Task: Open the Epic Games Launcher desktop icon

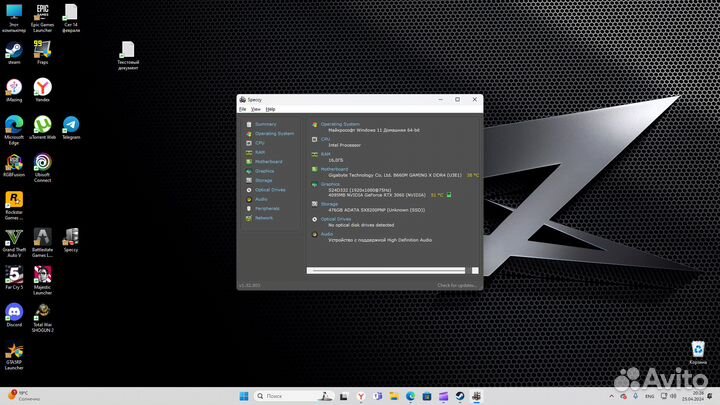Action: click(x=42, y=18)
